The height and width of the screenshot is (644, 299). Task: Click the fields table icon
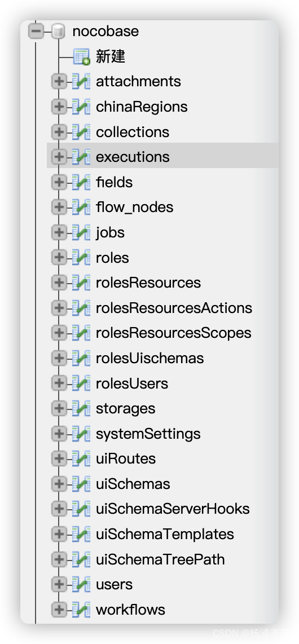tap(81, 182)
